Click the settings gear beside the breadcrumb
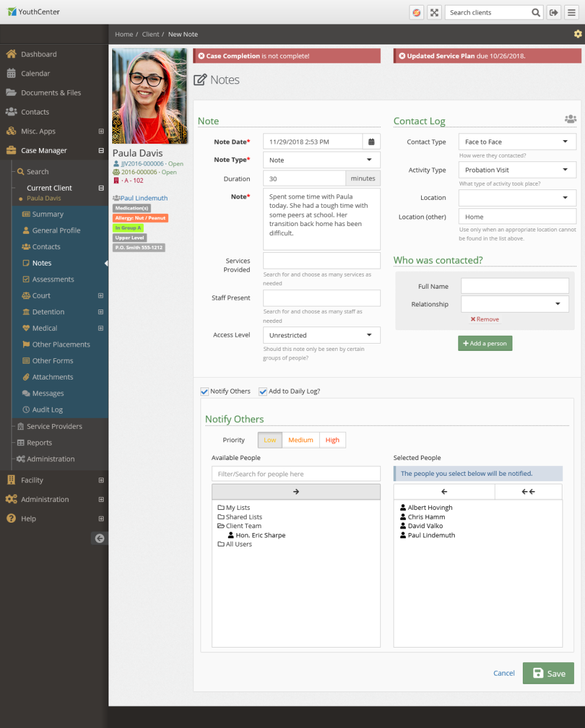Screen dimensions: 585x728 point(577,34)
